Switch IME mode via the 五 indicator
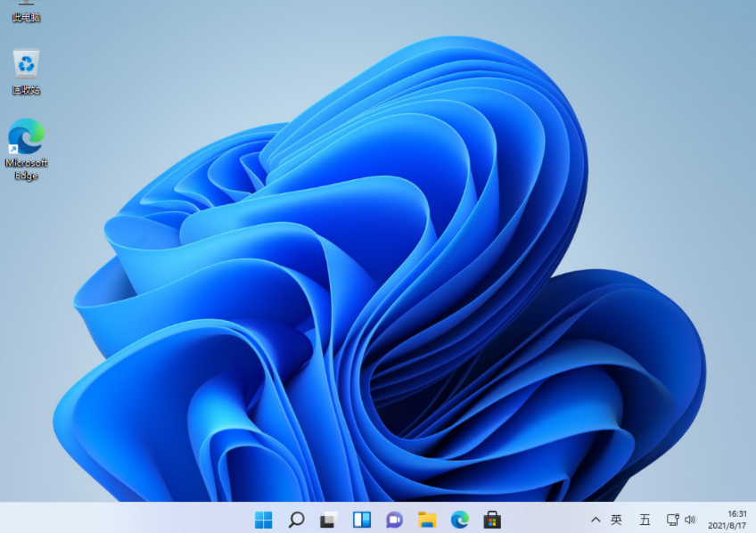The height and width of the screenshot is (533, 756). tap(643, 519)
